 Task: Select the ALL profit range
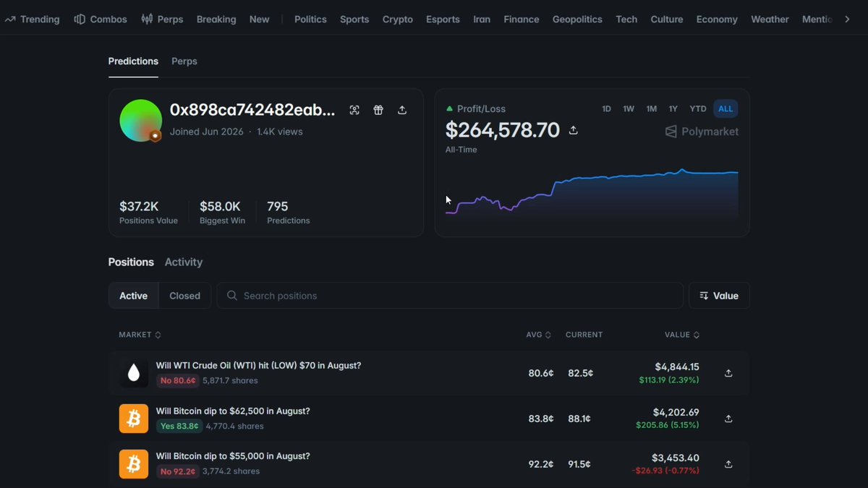tap(726, 108)
